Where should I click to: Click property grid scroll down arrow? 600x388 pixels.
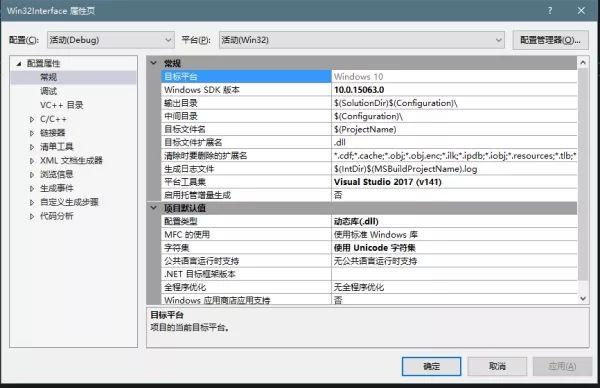583,298
